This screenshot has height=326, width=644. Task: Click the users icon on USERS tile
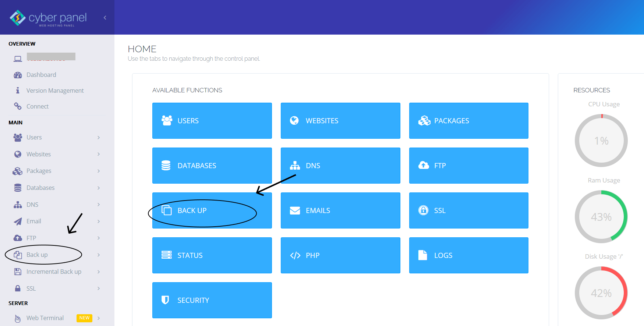coord(167,120)
